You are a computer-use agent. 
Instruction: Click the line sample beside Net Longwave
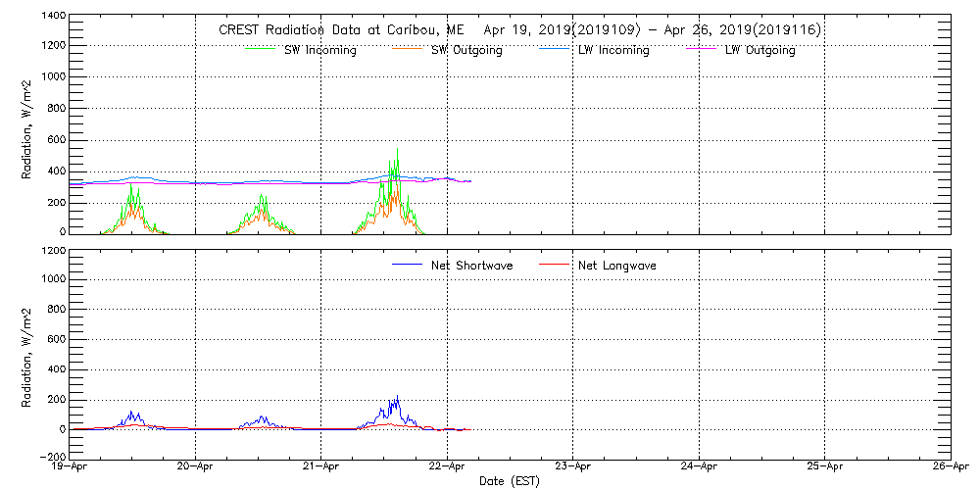point(554,266)
